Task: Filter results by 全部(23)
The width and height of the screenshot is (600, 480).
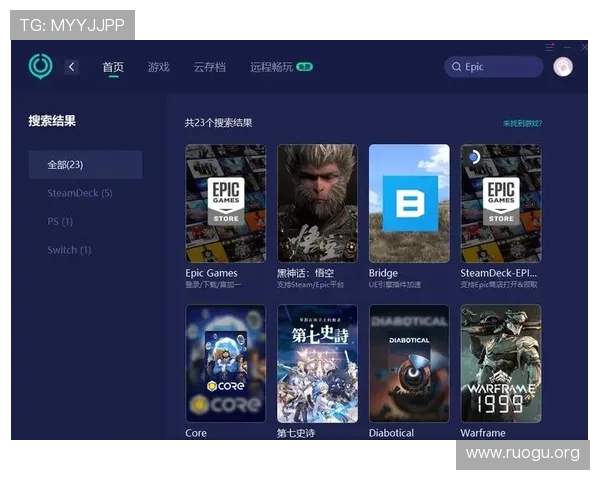Action: coord(85,164)
